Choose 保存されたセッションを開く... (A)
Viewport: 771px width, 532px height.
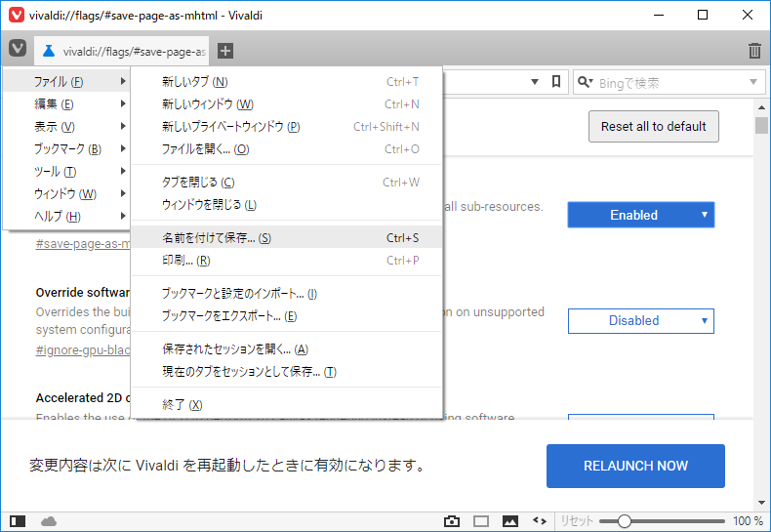pyautogui.click(x=287, y=349)
